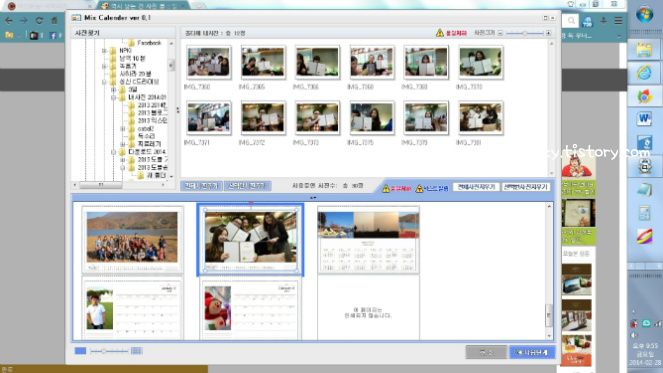Screen dimensions: 663x373
Task: Go back in the browser window
Action: click(8, 20)
